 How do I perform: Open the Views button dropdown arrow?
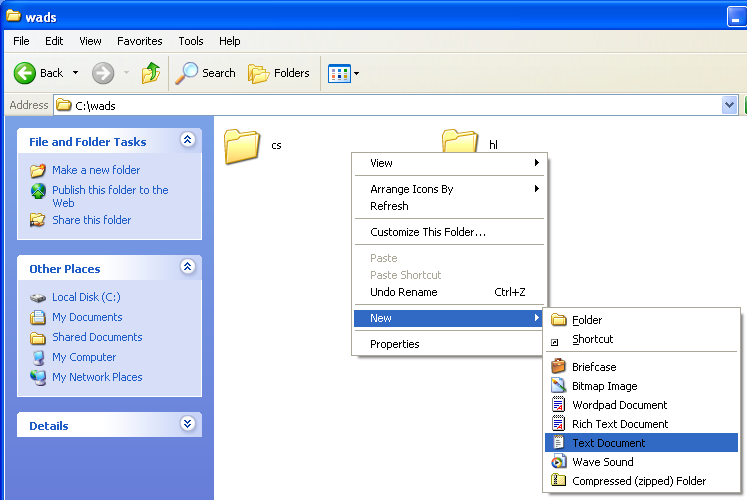click(356, 73)
